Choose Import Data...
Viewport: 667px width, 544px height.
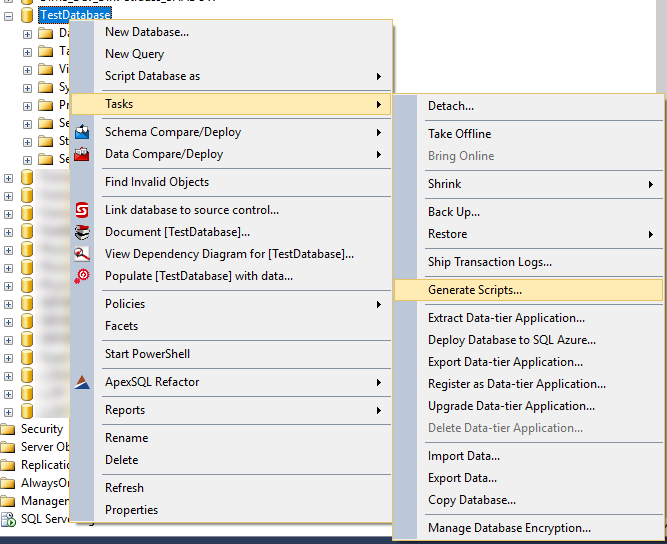point(528,456)
